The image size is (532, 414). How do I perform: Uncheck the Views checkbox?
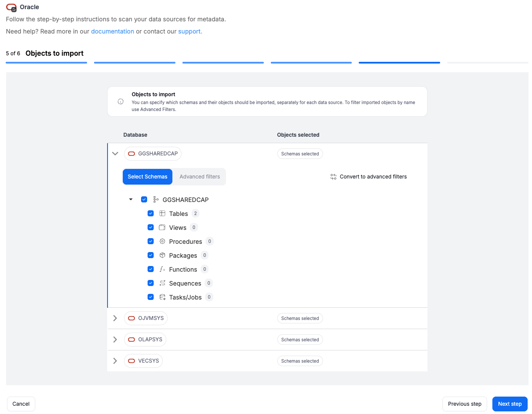[x=151, y=227]
